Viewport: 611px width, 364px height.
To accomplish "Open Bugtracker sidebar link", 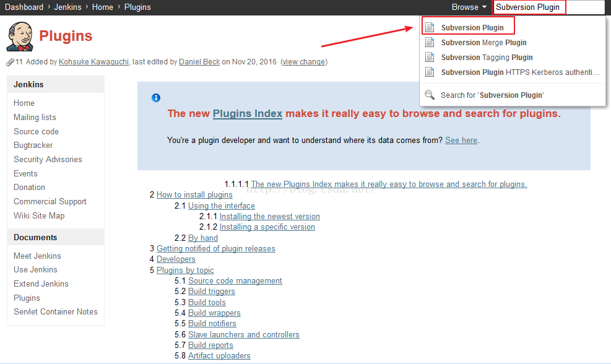I will point(33,145).
